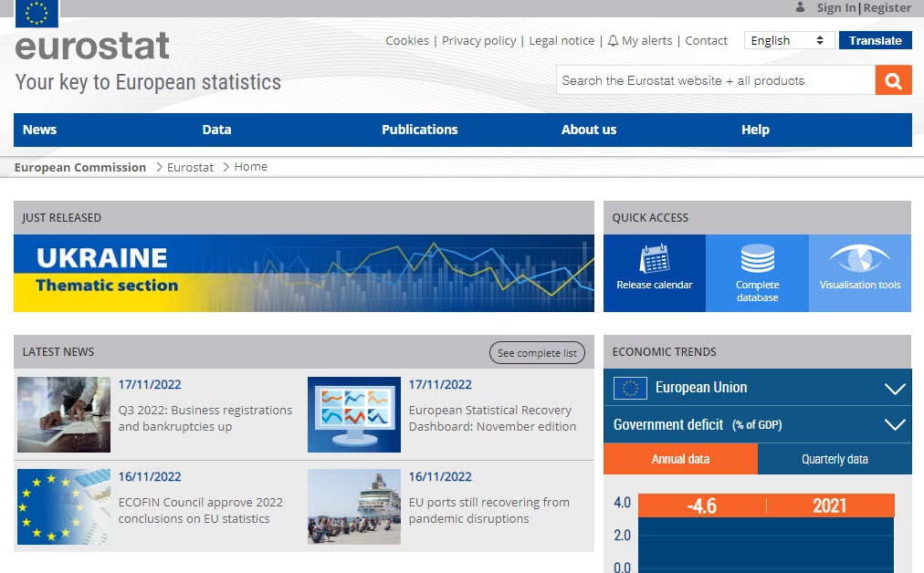The image size is (924, 573).
Task: Click the eurostat logo
Action: (91, 46)
